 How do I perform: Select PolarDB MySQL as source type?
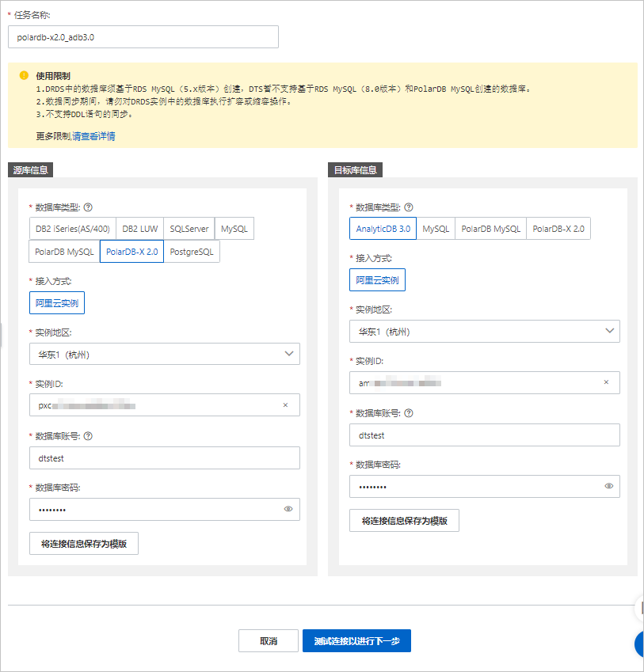(x=64, y=252)
